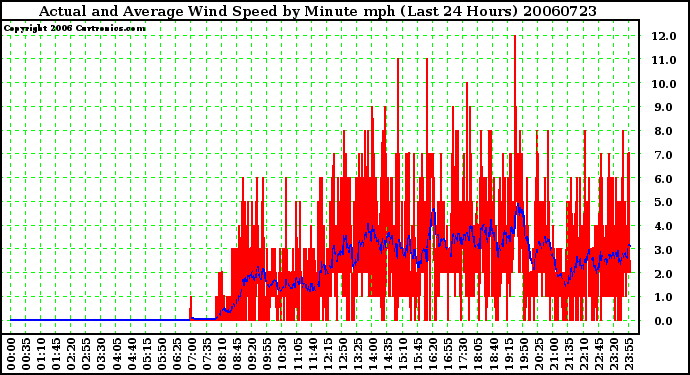Screen dimensions: 690x375
Task: Click the 10.0 y-axis label
Action: [664, 84]
